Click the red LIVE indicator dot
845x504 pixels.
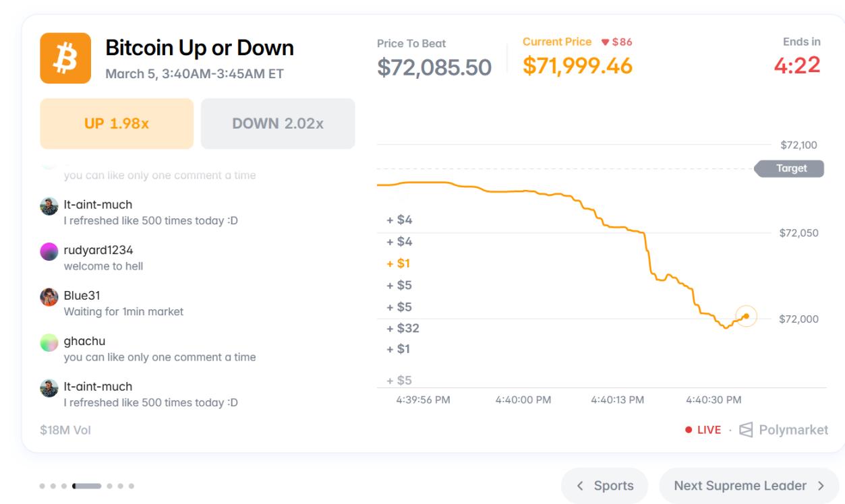point(689,430)
